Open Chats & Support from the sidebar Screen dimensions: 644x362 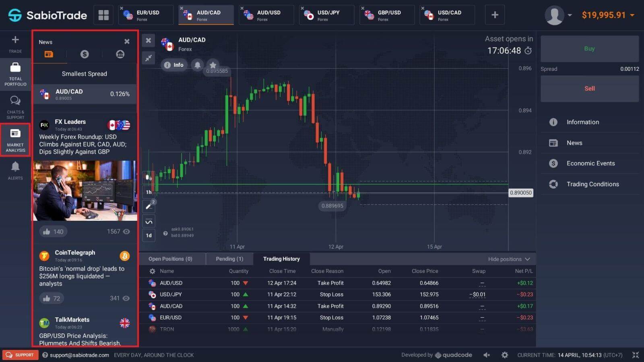click(15, 106)
